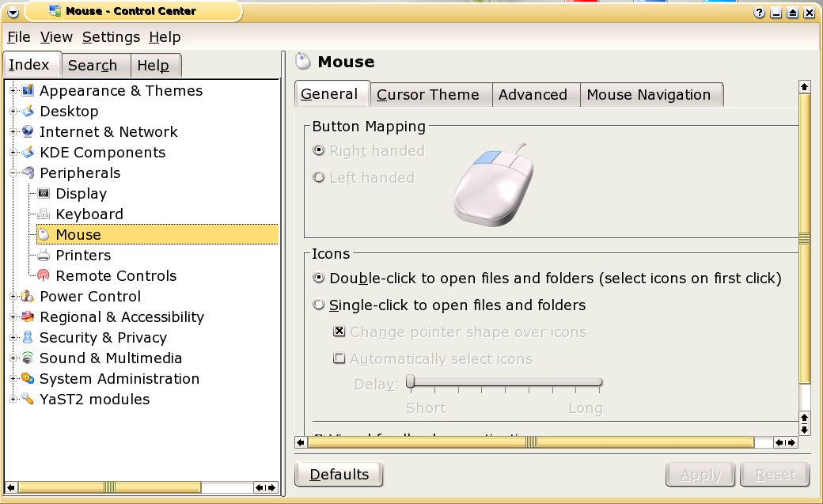
Task: Click the vertical scrollbar up arrow
Action: pyautogui.click(x=804, y=86)
